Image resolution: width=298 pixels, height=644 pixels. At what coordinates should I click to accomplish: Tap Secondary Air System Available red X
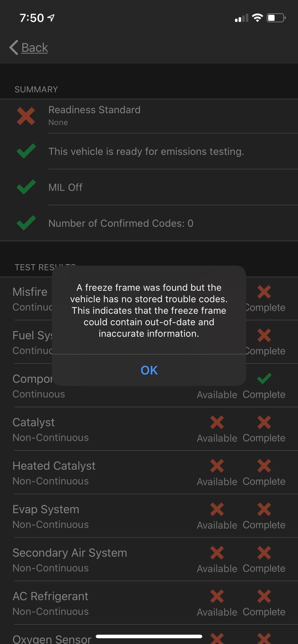pyautogui.click(x=217, y=553)
